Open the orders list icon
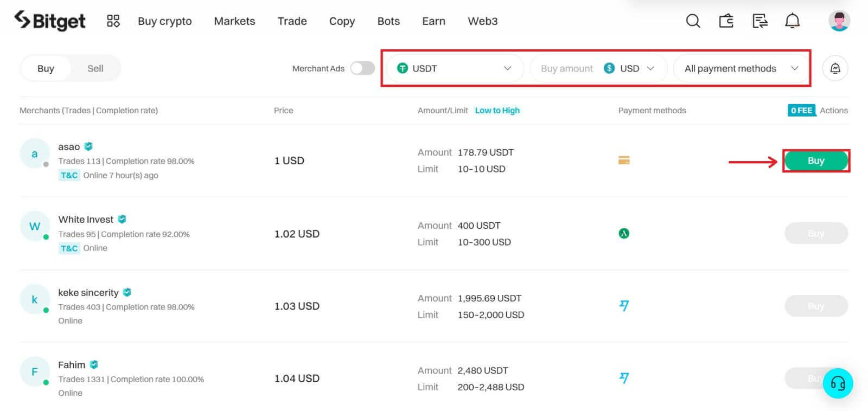Image resolution: width=868 pixels, height=411 pixels. pyautogui.click(x=759, y=21)
